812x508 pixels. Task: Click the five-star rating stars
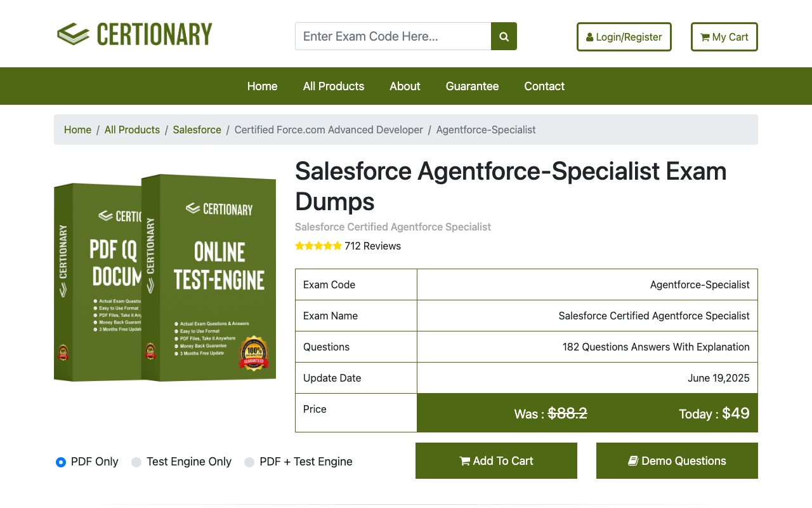point(318,245)
